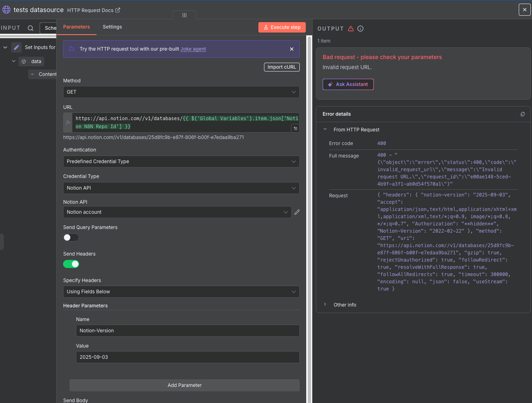The height and width of the screenshot is (403, 532).
Task: Click the globe icon beside tests datasource
Action: [x=6, y=9]
